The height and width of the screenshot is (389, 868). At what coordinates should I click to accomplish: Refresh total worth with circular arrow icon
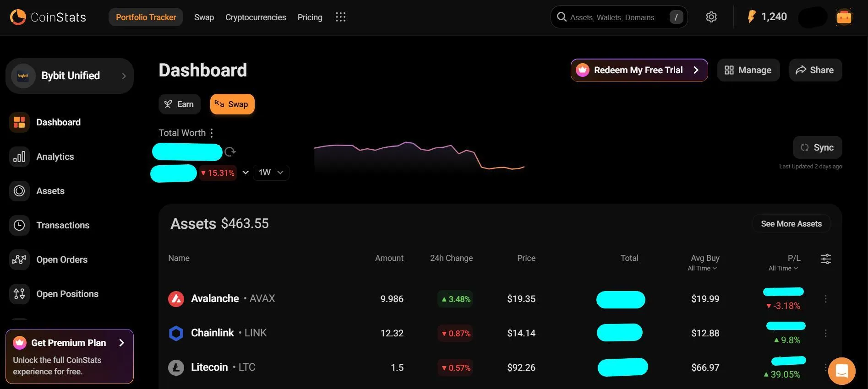point(230,151)
